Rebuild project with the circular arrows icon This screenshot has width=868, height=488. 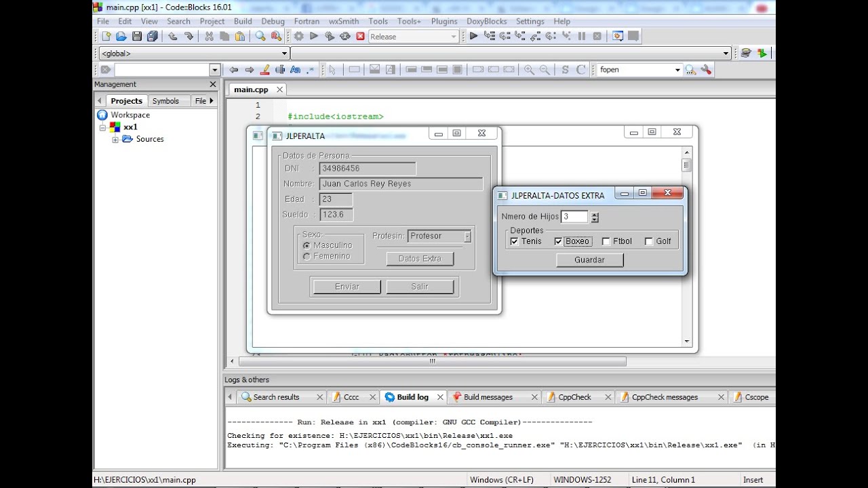tap(345, 37)
